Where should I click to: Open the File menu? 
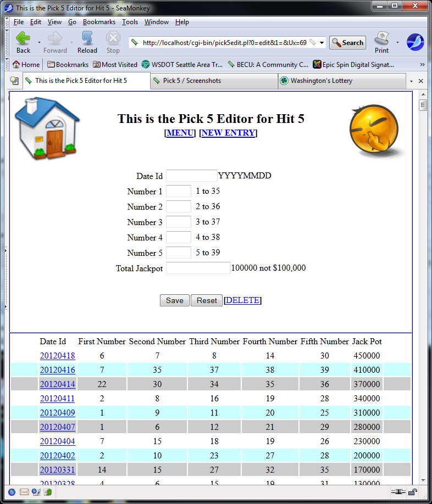pyautogui.click(x=19, y=22)
